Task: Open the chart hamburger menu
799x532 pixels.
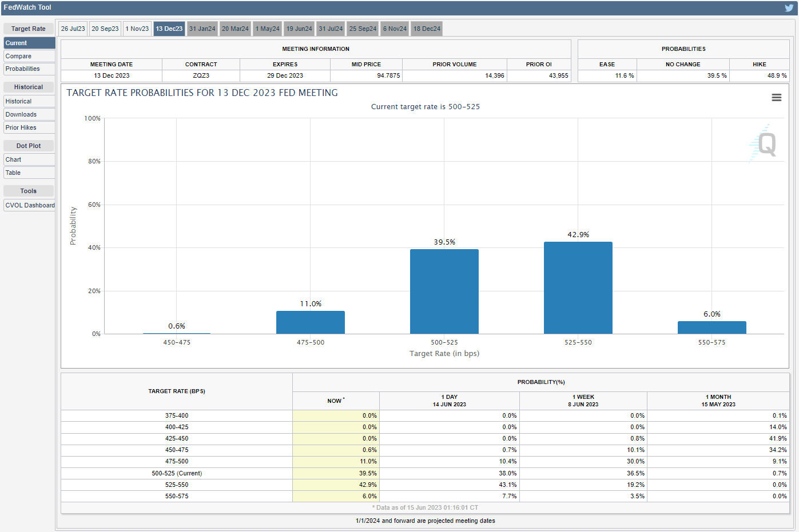Action: 776,98
